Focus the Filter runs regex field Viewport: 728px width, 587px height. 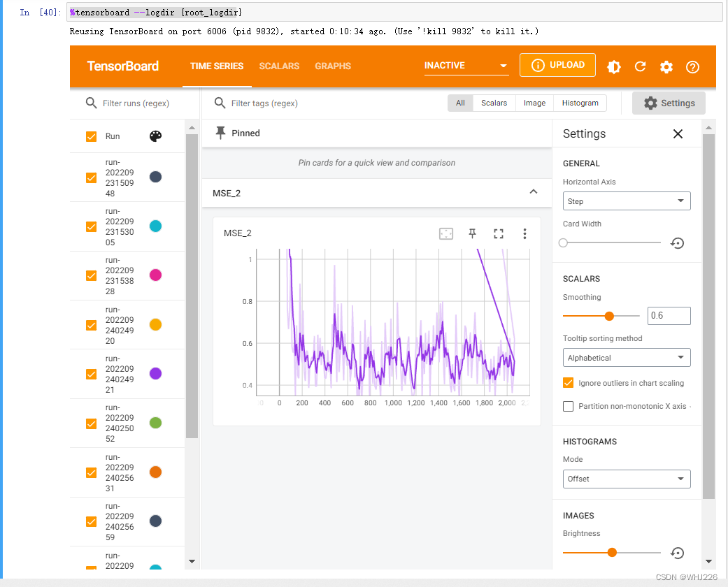coord(136,103)
